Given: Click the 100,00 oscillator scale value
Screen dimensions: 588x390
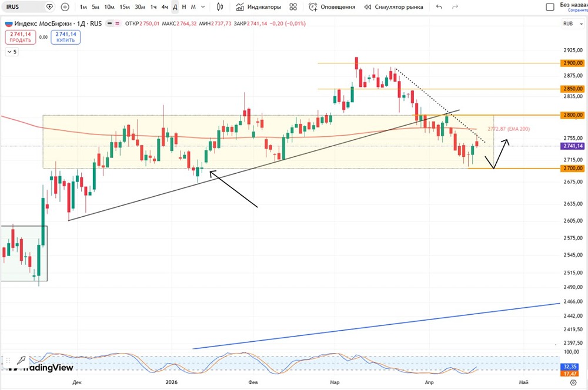Looking at the screenshot, I should click(x=572, y=352).
